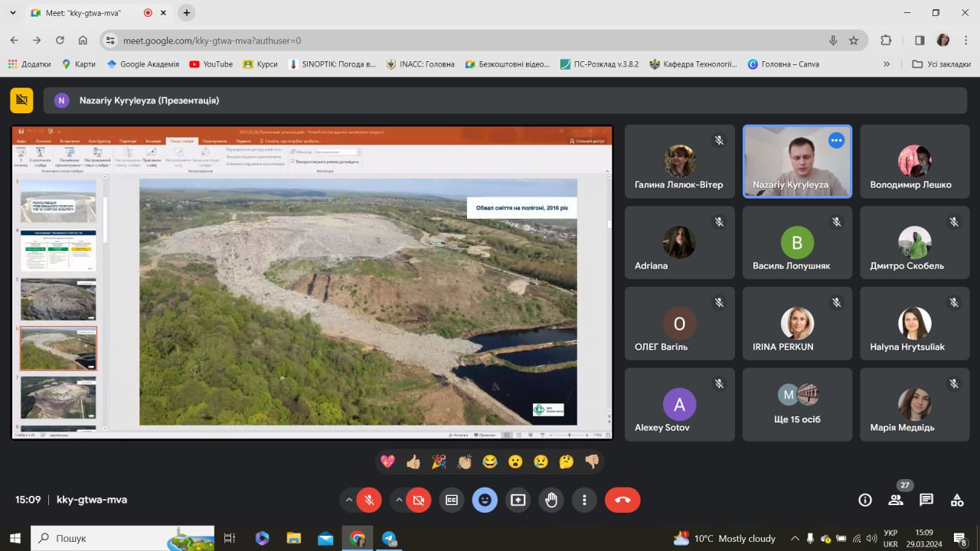Open the YouTube bookmark
The width and height of the screenshot is (980, 551).
pyautogui.click(x=211, y=64)
